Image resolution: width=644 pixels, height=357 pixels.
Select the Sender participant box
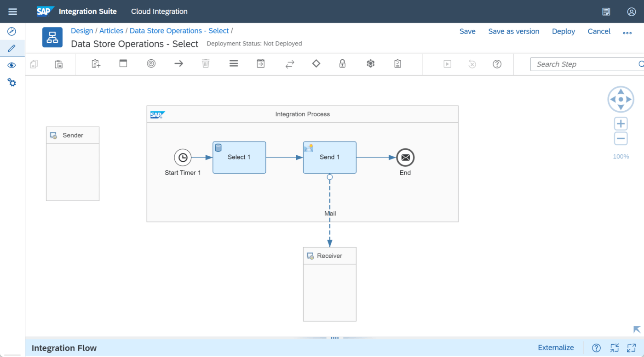(73, 164)
